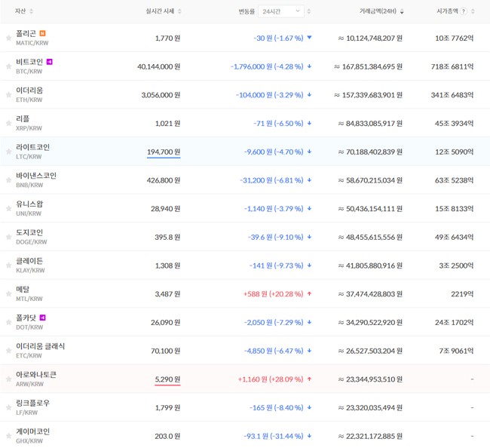Open the 폴리곤 asset link

[x=26, y=33]
